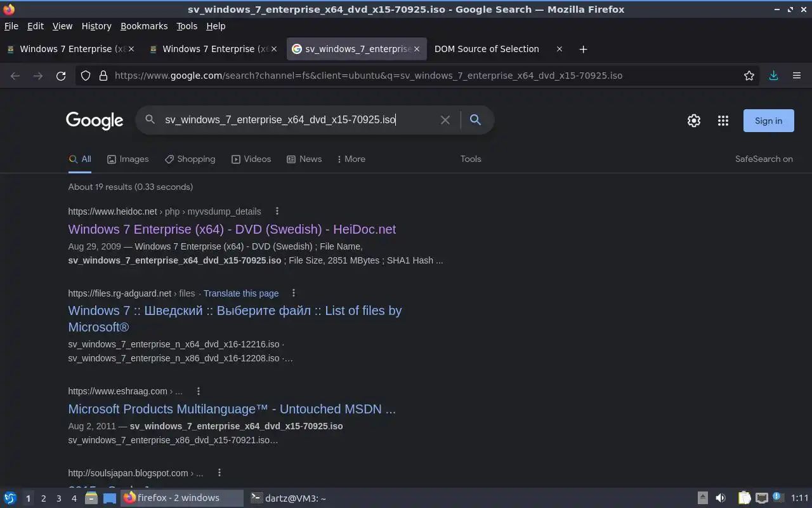Viewport: 812px width, 508px height.
Task: Open the Firefox downloads panel
Action: [773, 76]
